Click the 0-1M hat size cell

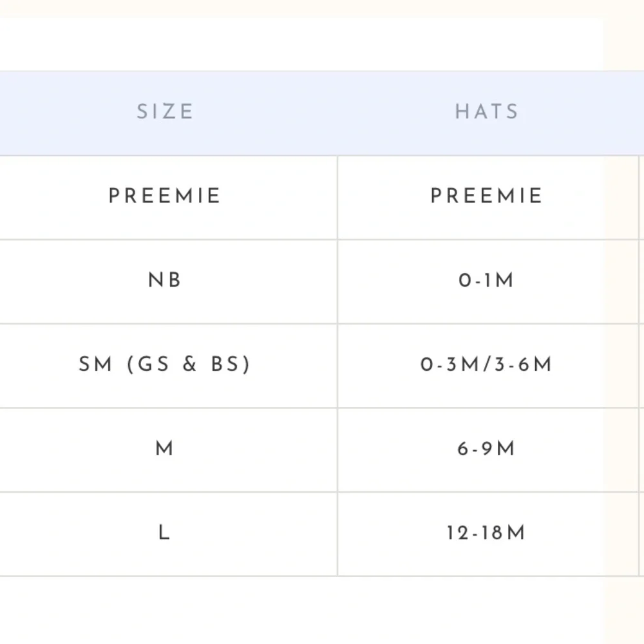point(487,281)
